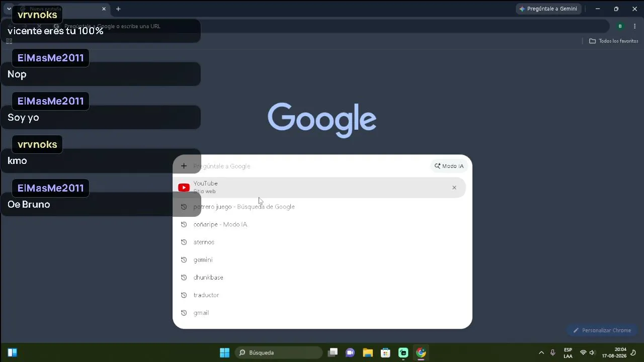The height and width of the screenshot is (362, 644).
Task: Expand hidden system tray icons chevron
Action: [541, 352]
